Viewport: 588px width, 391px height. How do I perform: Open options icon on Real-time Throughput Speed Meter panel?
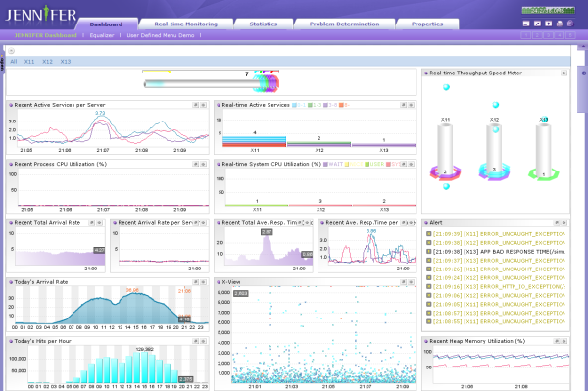point(563,73)
